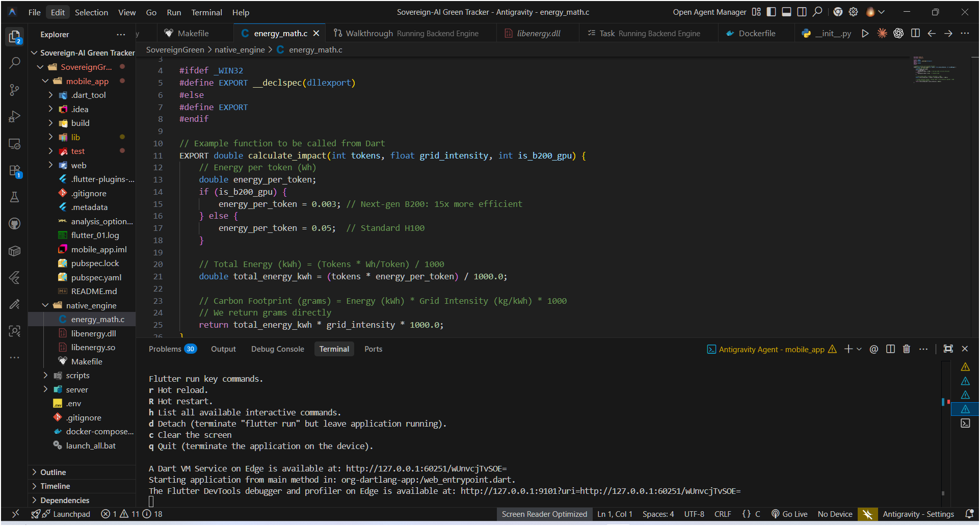Screen dimensions: 980x526
Task: Create a new terminal with the plus icon
Action: (848, 349)
